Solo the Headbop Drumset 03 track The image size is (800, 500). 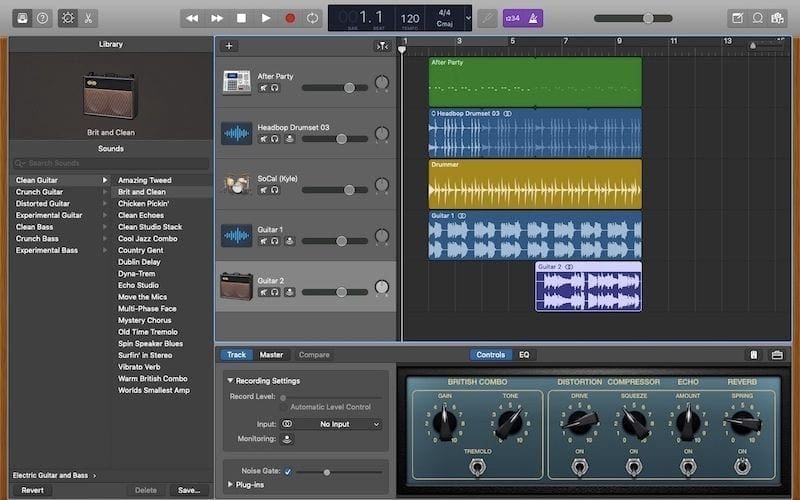click(x=274, y=139)
